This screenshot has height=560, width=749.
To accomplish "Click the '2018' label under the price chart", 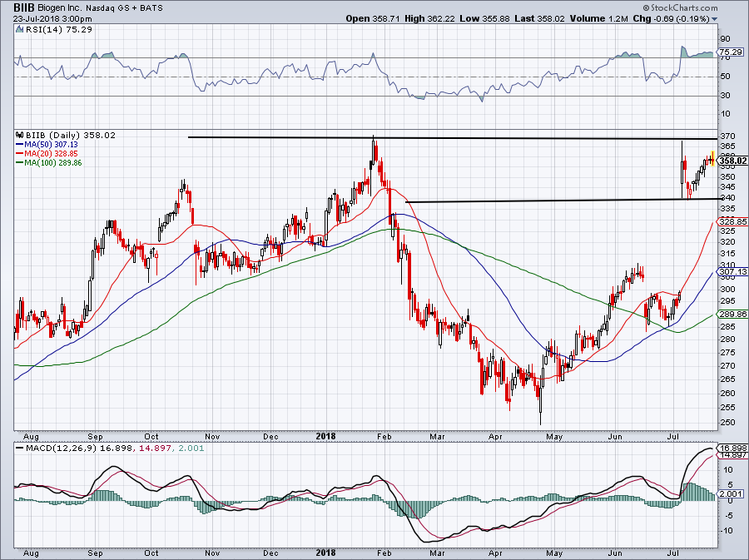I will [x=325, y=436].
